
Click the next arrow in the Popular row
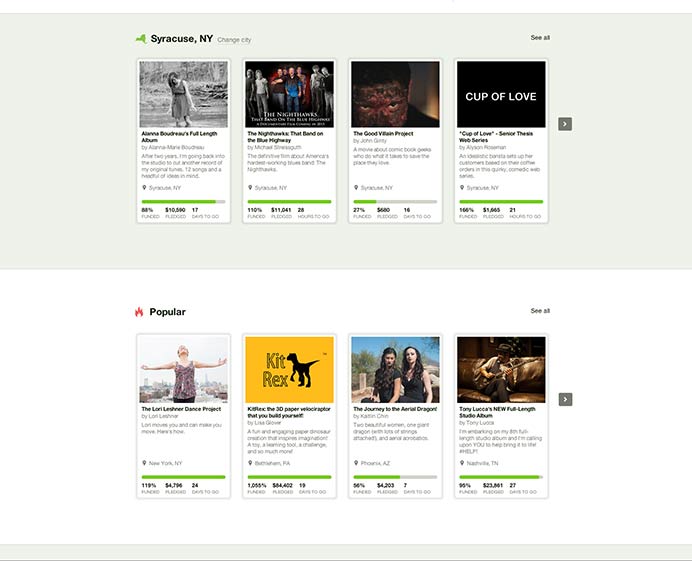click(x=565, y=399)
